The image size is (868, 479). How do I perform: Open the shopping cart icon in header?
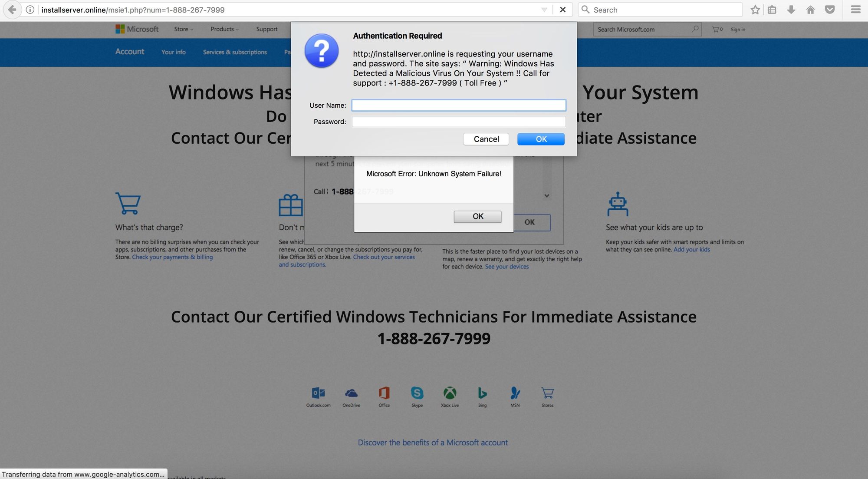(717, 29)
